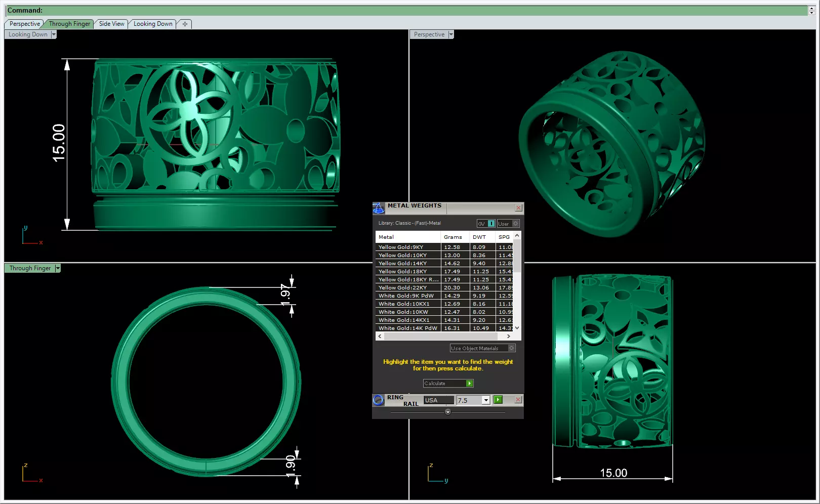Viewport: 820px width, 504px height.
Task: Click the Looking Down viewport title label
Action: tap(28, 34)
